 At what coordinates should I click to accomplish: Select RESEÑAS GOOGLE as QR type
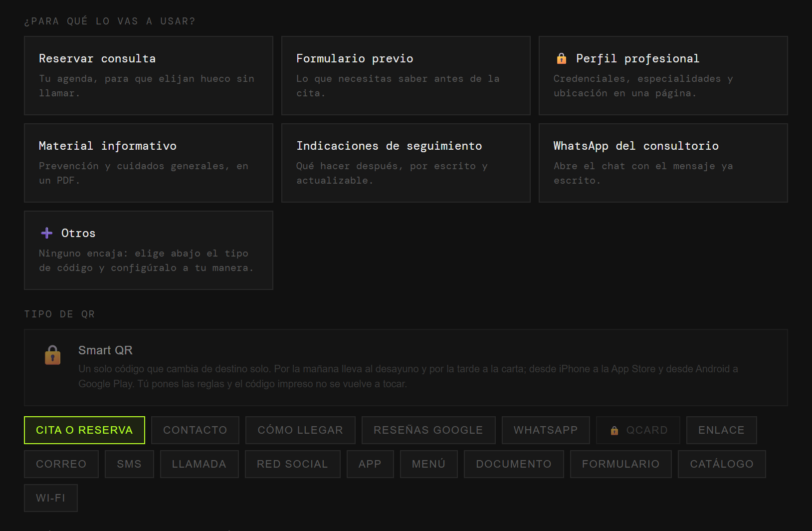pos(428,430)
